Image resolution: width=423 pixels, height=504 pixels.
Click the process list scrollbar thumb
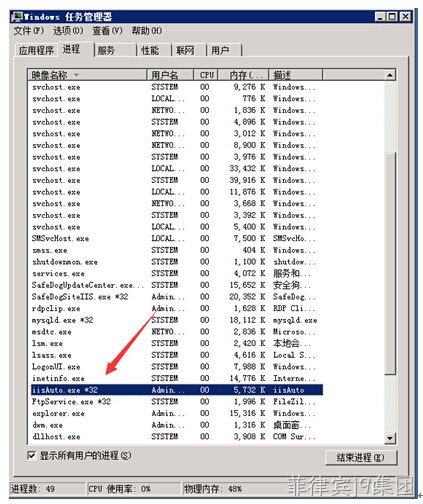[x=390, y=263]
